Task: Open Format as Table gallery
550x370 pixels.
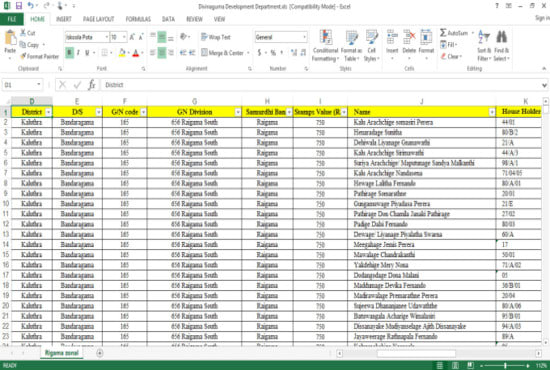Action: tap(351, 46)
